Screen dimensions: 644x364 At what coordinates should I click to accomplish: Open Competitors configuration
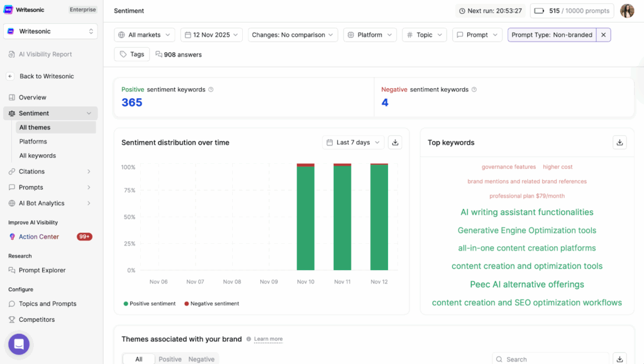pyautogui.click(x=36, y=319)
